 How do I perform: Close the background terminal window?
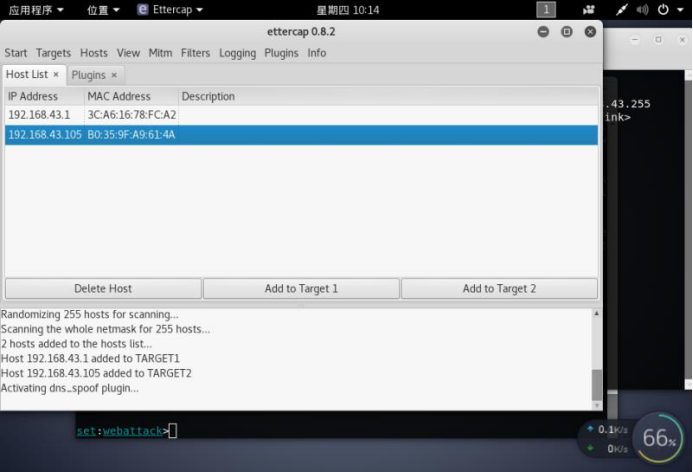682,40
